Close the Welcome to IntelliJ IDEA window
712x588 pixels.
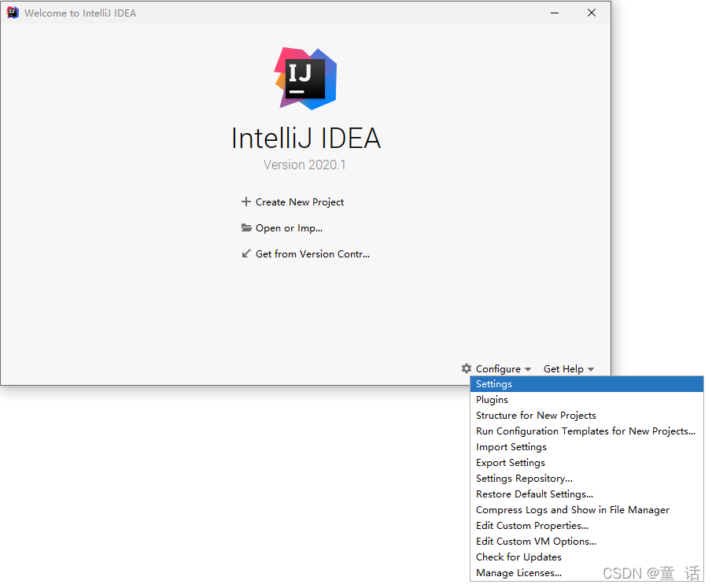click(x=591, y=13)
